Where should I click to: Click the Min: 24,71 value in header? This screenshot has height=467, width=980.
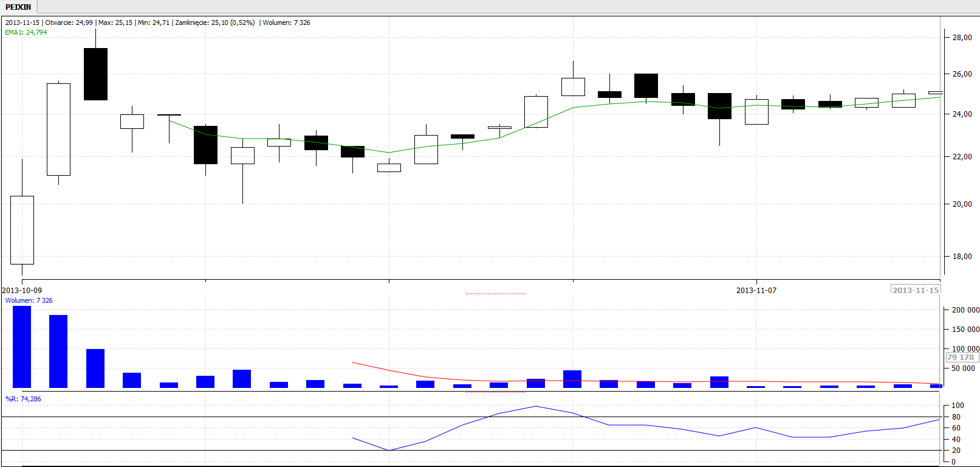[x=154, y=22]
